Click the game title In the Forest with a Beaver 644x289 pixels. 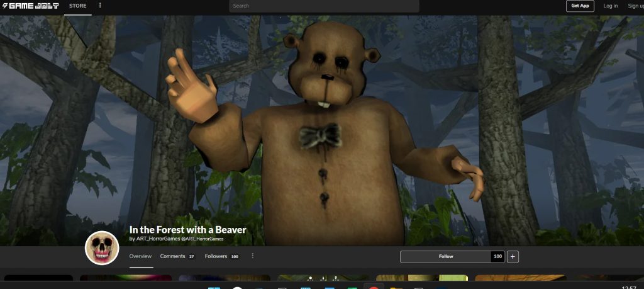click(187, 230)
